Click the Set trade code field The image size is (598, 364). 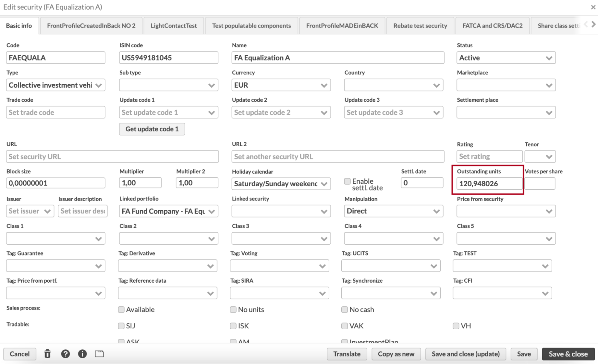coord(56,112)
